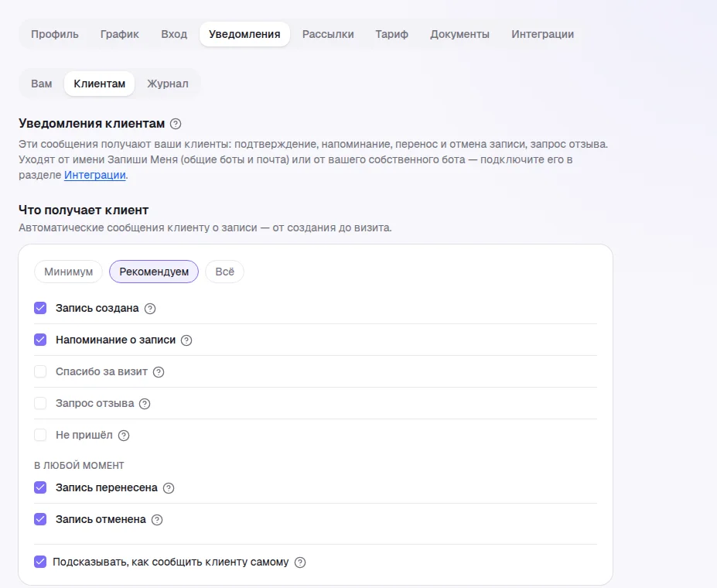This screenshot has width=717, height=588.
Task: Show help for Запись перенесена
Action: [x=169, y=488]
